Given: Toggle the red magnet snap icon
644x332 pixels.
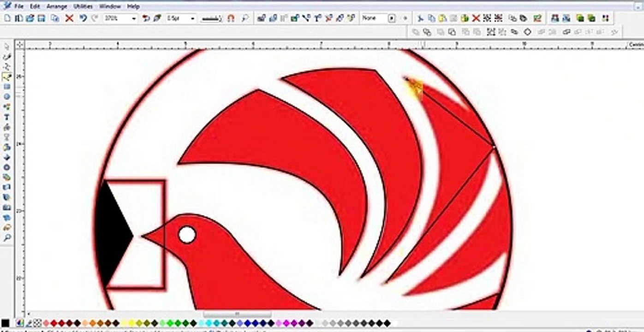Looking at the screenshot, I should point(231,18).
